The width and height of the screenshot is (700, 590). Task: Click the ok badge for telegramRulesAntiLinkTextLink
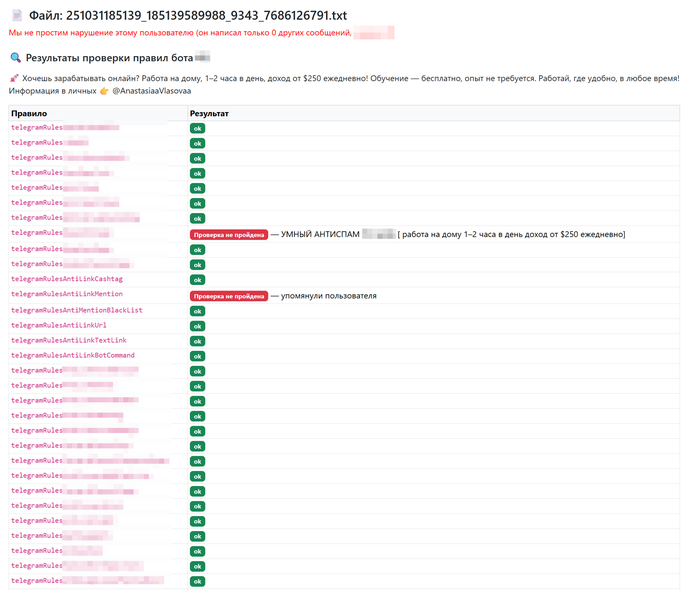(x=198, y=341)
